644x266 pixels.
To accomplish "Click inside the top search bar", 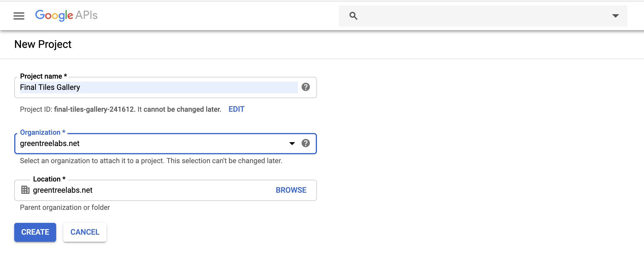I will click(482, 16).
